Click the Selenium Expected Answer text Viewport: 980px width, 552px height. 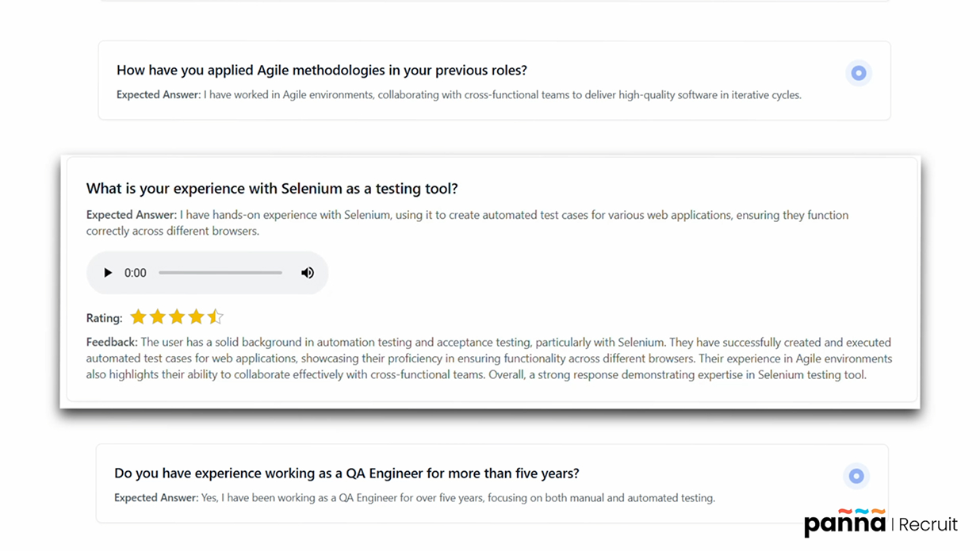(x=468, y=223)
